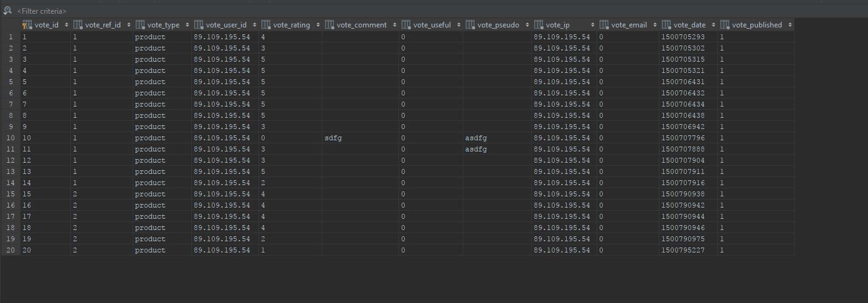Click vote_rating cell in row 20
Screen dimensions: 868x303
pyautogui.click(x=290, y=250)
